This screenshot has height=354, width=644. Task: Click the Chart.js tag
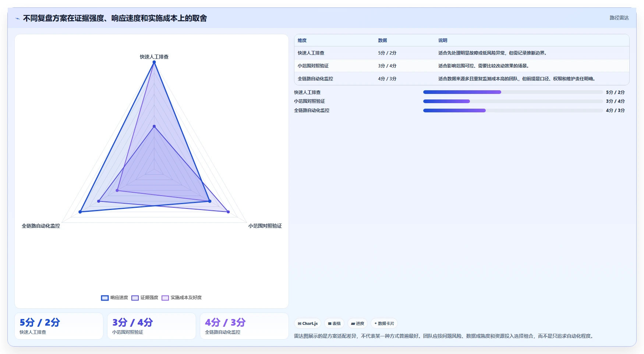point(308,323)
